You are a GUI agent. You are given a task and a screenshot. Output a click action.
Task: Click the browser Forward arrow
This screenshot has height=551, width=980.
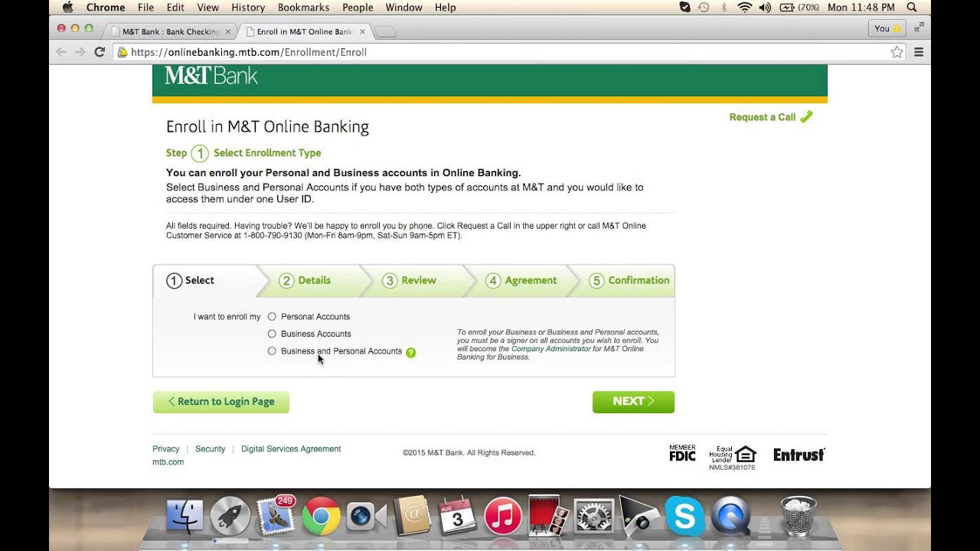point(80,52)
